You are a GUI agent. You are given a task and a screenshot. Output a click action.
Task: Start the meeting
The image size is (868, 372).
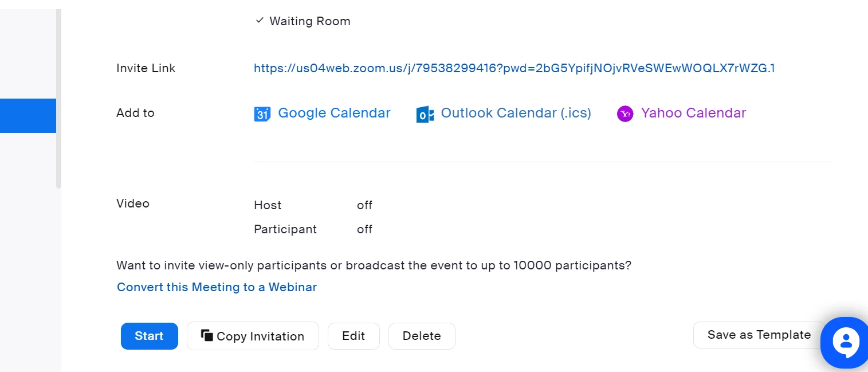[150, 336]
